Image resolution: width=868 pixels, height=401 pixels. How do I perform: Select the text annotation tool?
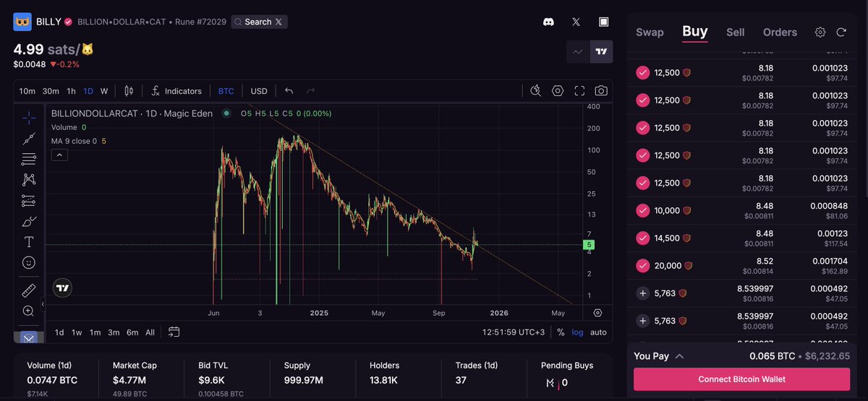(29, 241)
